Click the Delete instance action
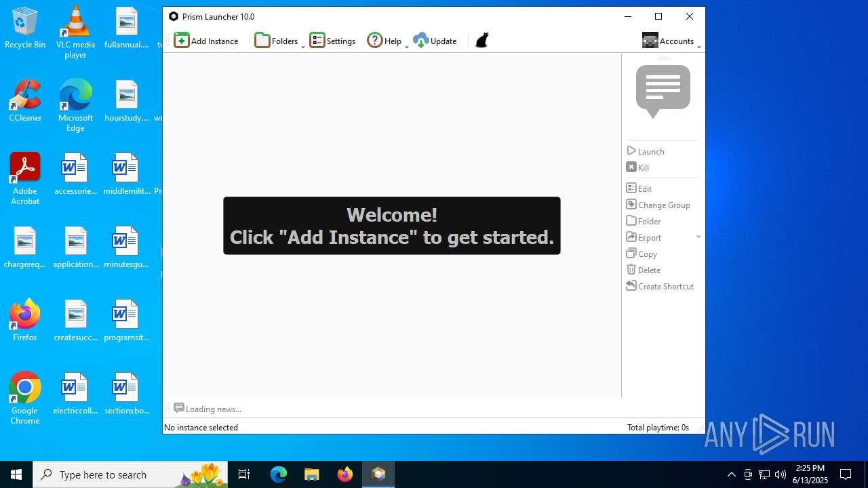The image size is (868, 488). tap(643, 270)
